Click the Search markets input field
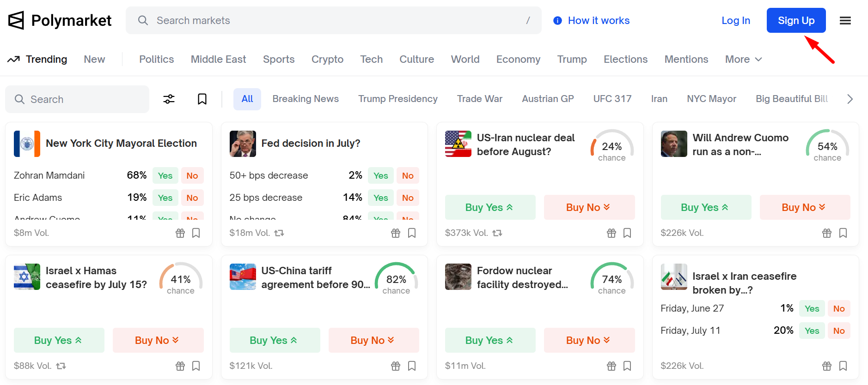The height and width of the screenshot is (385, 868). tap(334, 20)
